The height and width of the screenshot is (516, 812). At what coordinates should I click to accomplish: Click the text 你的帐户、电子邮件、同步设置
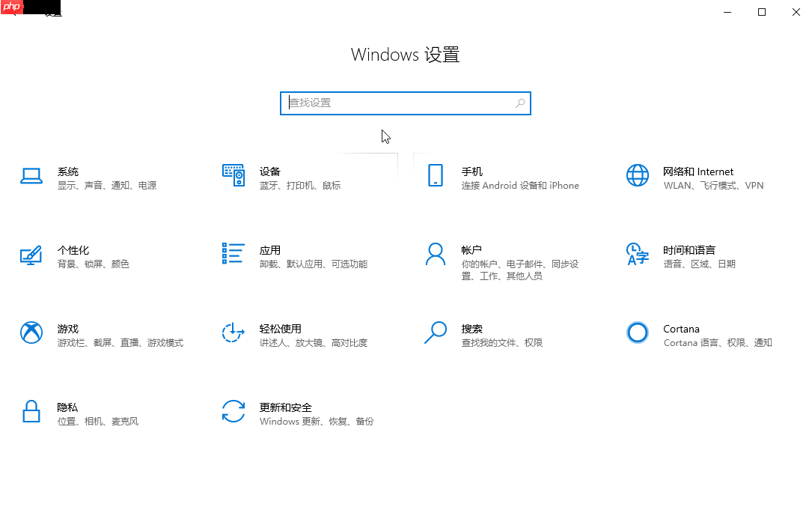click(520, 270)
